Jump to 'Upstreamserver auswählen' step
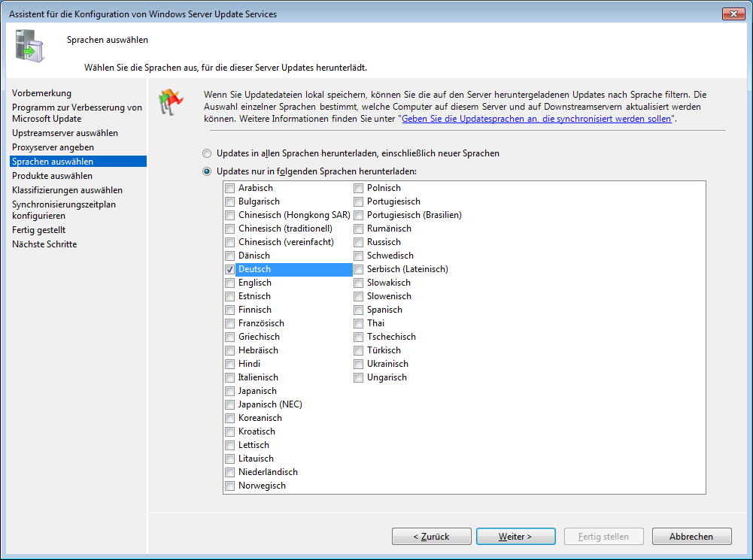The image size is (753, 560). pyautogui.click(x=65, y=133)
